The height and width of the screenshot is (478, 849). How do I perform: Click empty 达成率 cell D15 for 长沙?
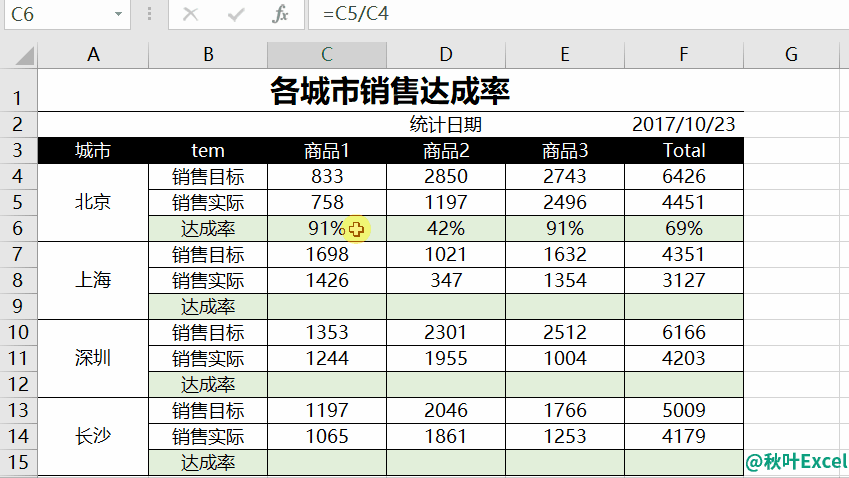446,462
